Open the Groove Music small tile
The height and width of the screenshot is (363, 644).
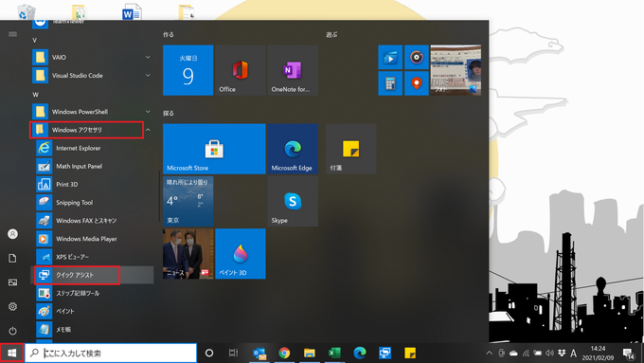[417, 57]
